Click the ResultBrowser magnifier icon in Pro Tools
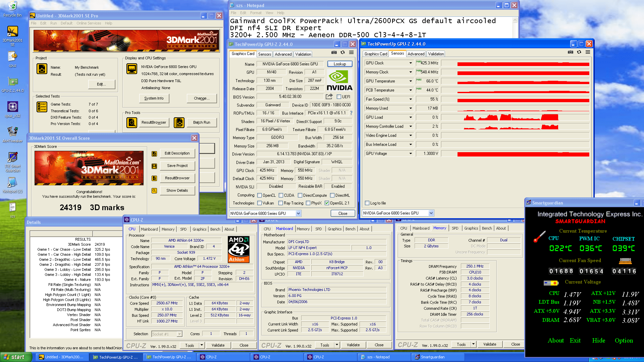This screenshot has height=362, width=644. click(x=132, y=123)
